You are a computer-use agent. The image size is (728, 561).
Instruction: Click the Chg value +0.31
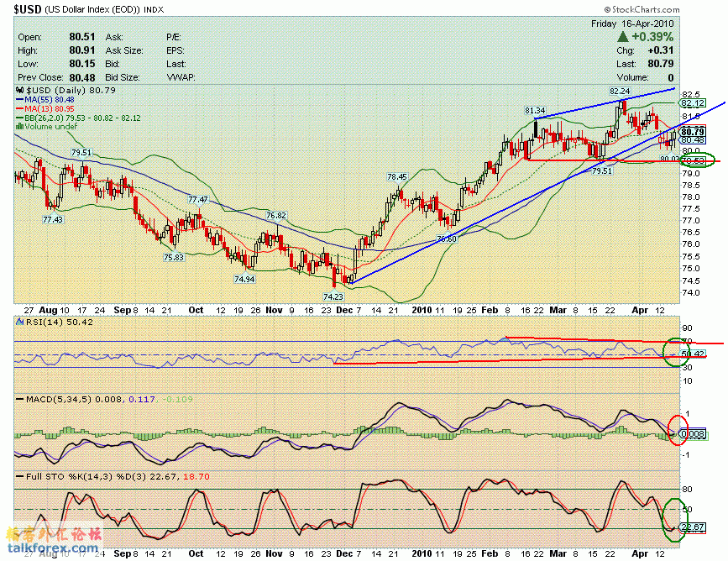coord(660,50)
